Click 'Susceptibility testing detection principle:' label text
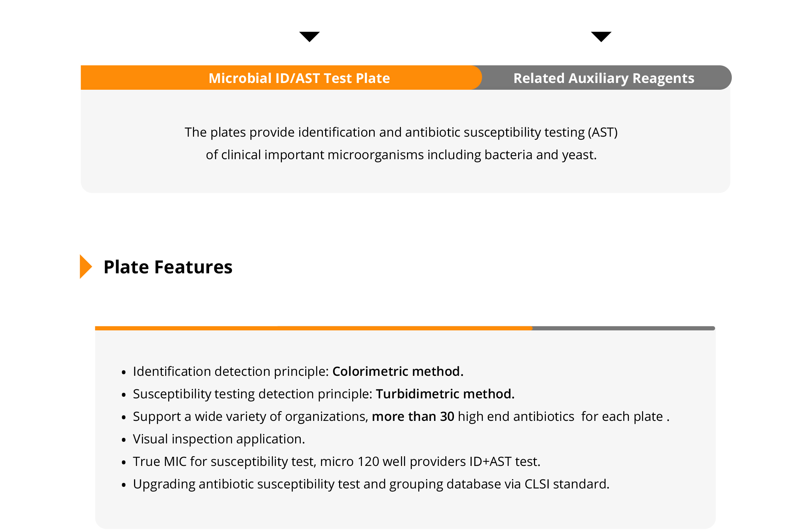811x532 pixels. click(x=252, y=394)
